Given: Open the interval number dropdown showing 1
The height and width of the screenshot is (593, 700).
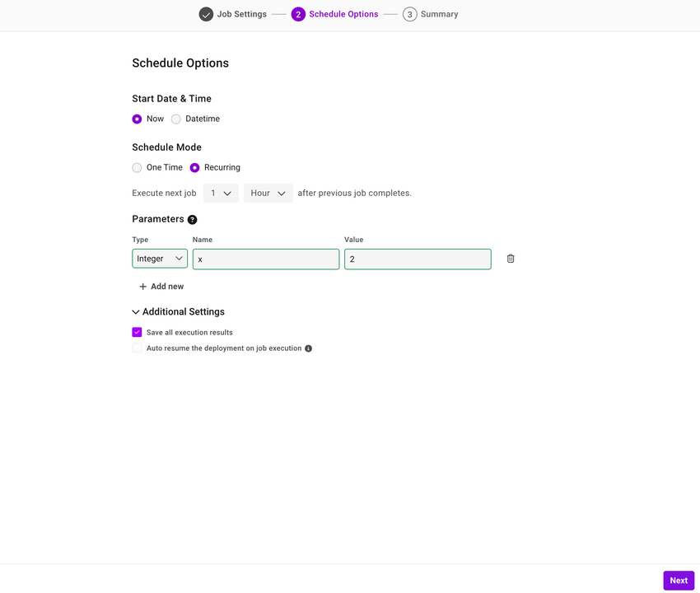Looking at the screenshot, I should click(x=221, y=193).
